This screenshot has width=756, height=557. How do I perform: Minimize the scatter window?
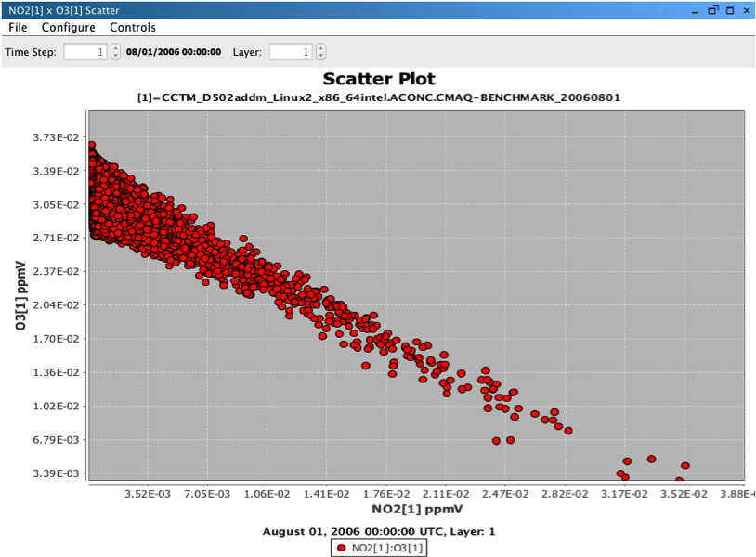point(695,11)
